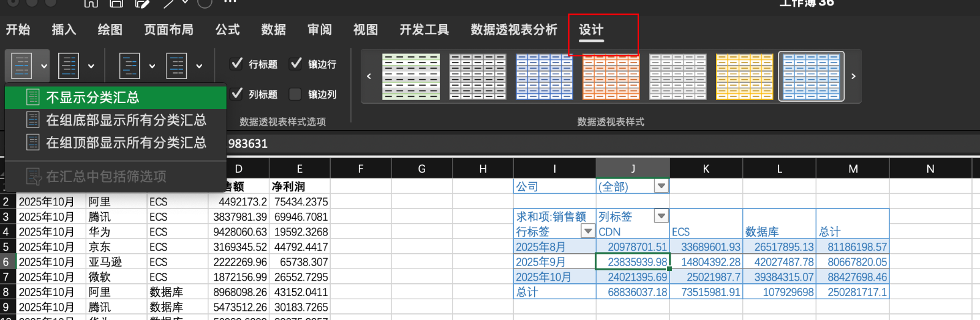Open the 数据 ribbon tab
Viewport: 980px width, 320px height.
[273, 29]
